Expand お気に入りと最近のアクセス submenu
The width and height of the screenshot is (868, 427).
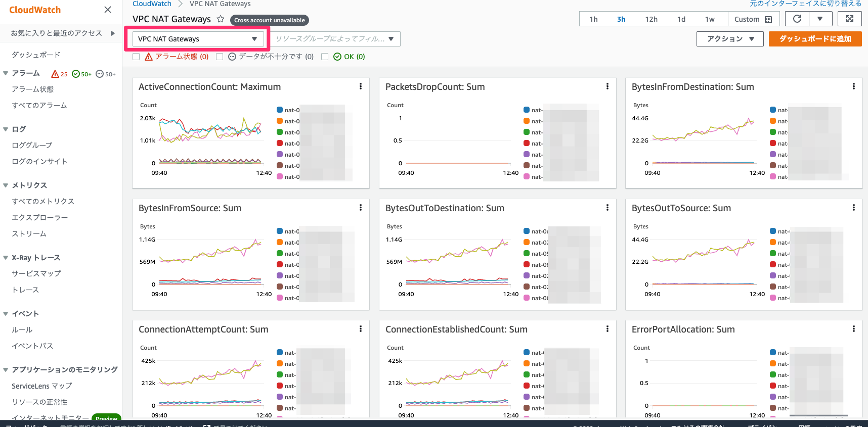click(x=113, y=33)
